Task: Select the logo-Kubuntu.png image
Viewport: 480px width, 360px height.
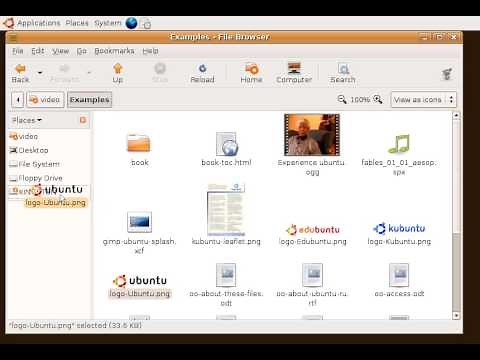Action: [x=399, y=229]
